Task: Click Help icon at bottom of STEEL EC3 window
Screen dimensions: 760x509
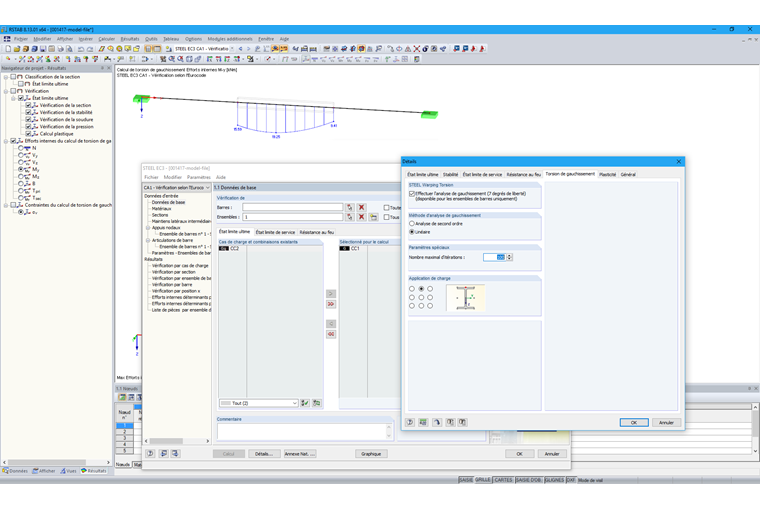Action: pos(150,454)
